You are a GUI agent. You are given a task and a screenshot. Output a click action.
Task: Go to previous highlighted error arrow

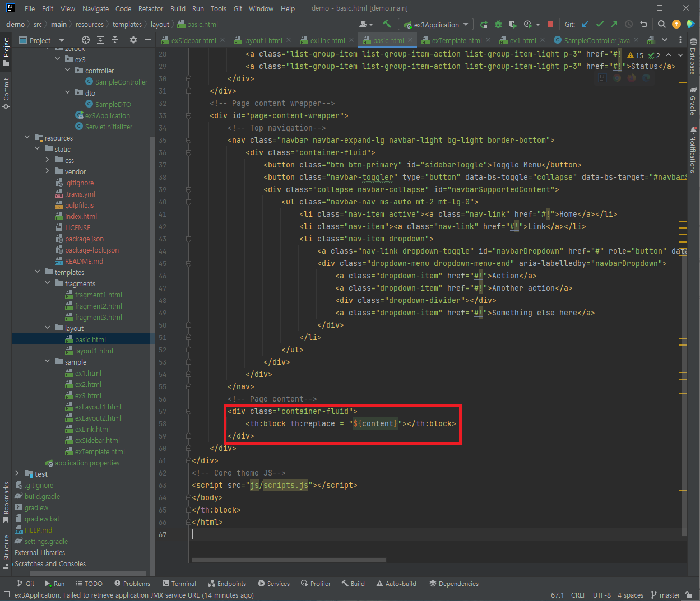669,55
